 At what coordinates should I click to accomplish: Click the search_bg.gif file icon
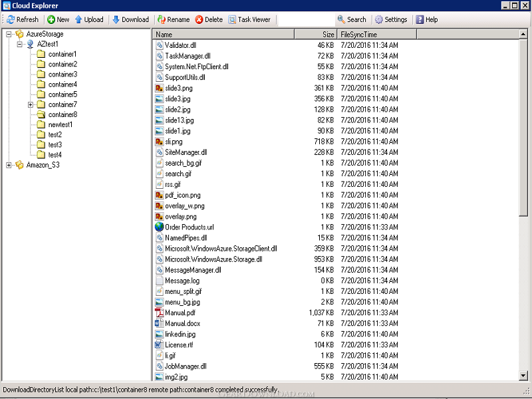click(159, 163)
